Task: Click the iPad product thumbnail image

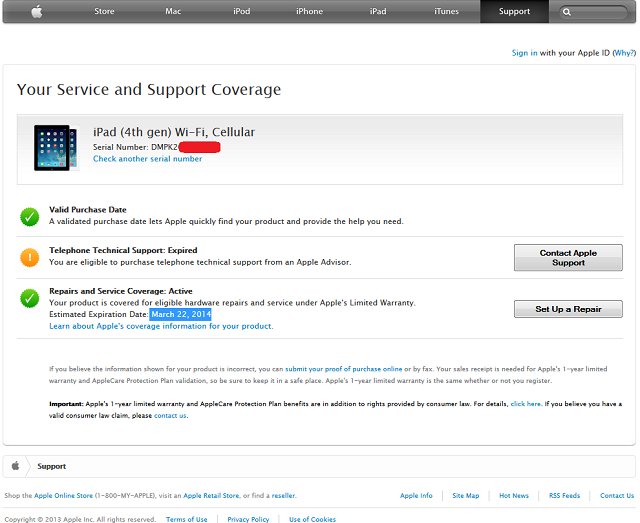Action: (x=56, y=148)
